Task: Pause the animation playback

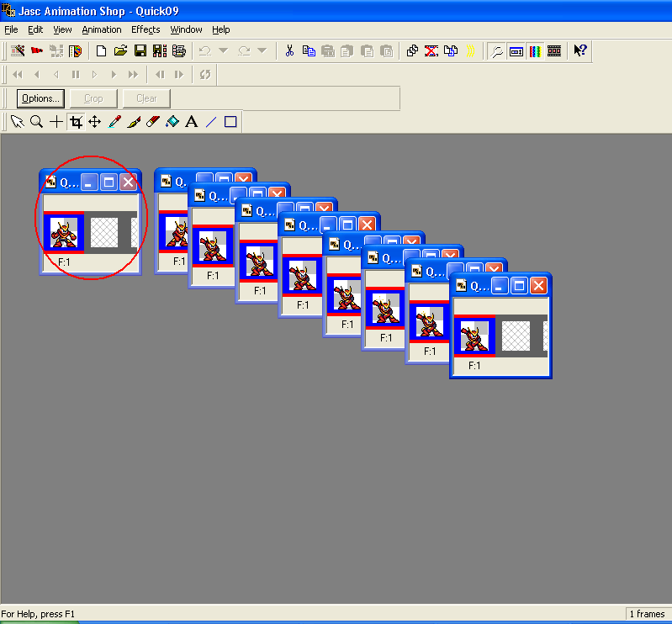Action: tap(76, 75)
